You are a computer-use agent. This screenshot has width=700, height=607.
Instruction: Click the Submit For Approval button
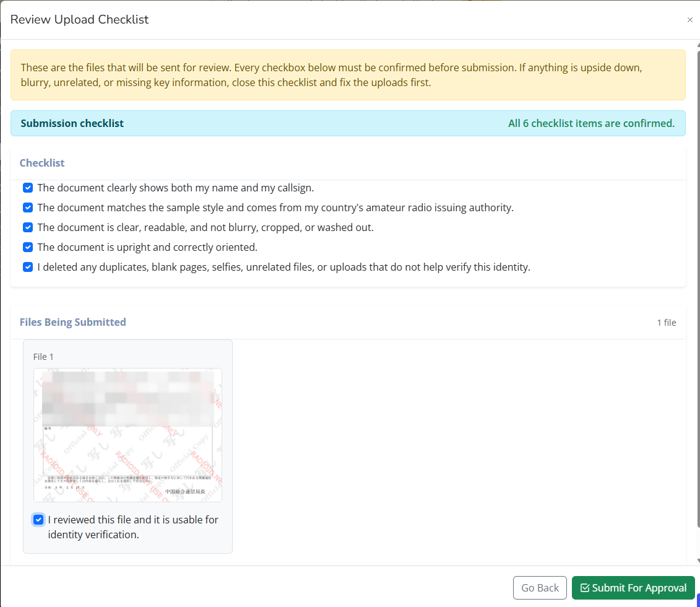point(633,588)
